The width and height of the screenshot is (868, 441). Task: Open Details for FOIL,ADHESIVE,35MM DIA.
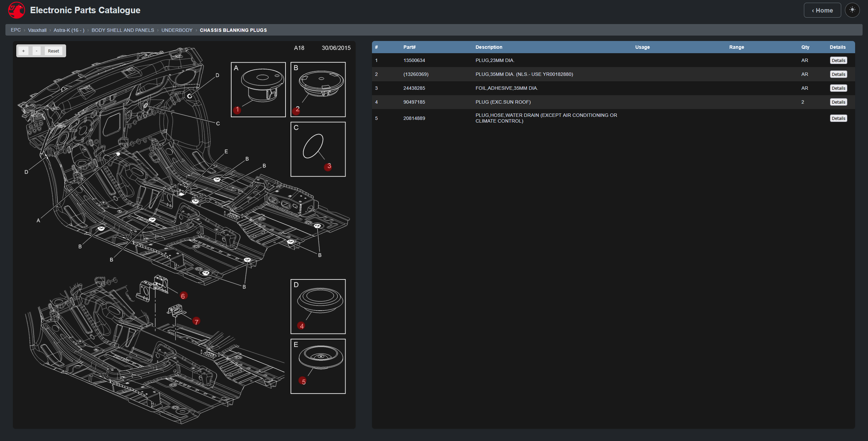(x=838, y=88)
